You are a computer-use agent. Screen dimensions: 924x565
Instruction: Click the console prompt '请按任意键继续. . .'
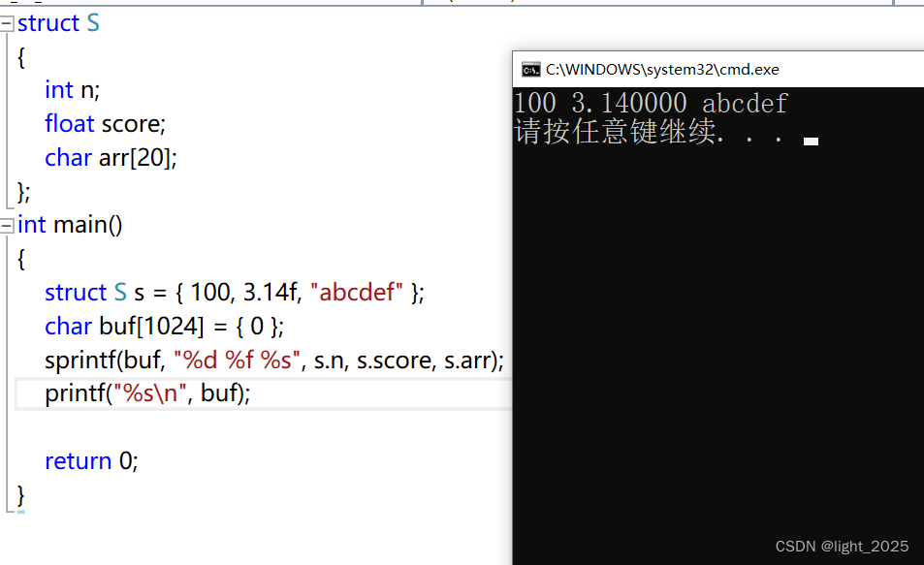(x=649, y=132)
